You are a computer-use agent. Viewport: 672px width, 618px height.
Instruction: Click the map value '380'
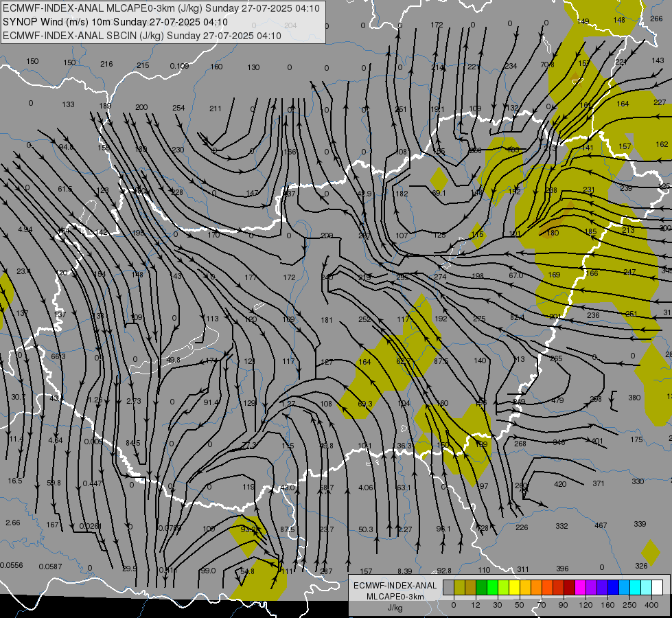tap(634, 398)
